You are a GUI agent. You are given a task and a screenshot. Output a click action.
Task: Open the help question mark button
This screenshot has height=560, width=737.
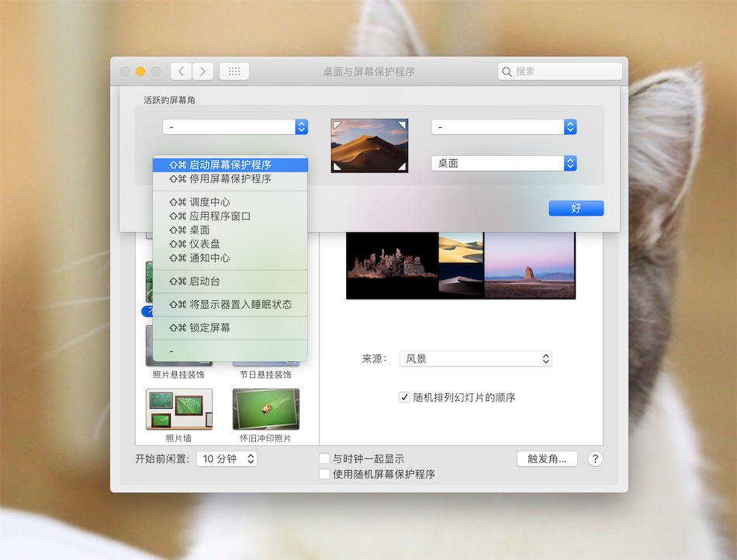[595, 459]
